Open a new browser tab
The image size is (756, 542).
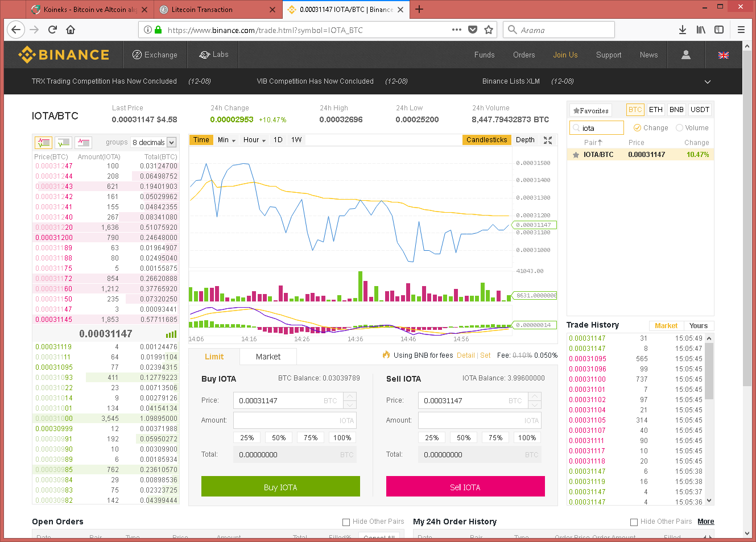click(x=419, y=9)
